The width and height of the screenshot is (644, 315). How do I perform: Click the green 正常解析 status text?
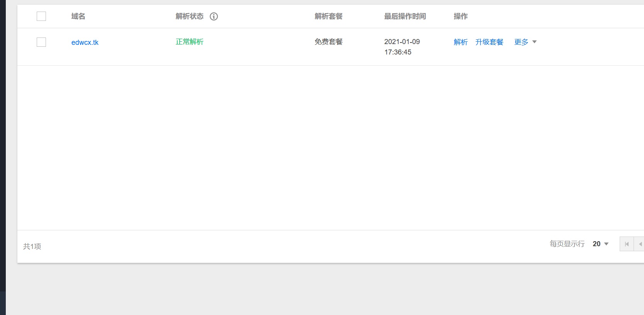pyautogui.click(x=189, y=42)
